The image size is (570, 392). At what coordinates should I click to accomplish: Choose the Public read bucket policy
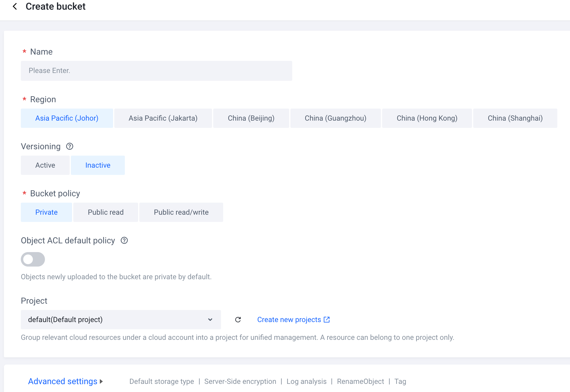106,212
